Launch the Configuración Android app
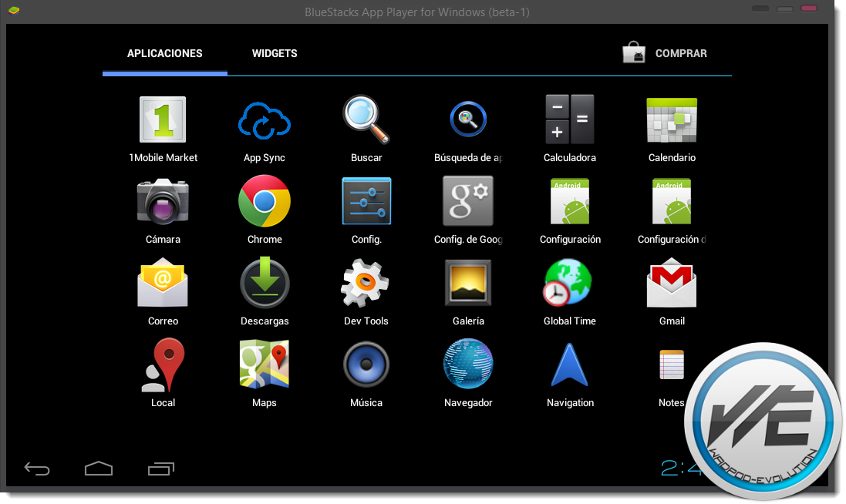The image size is (846, 504). pos(570,201)
